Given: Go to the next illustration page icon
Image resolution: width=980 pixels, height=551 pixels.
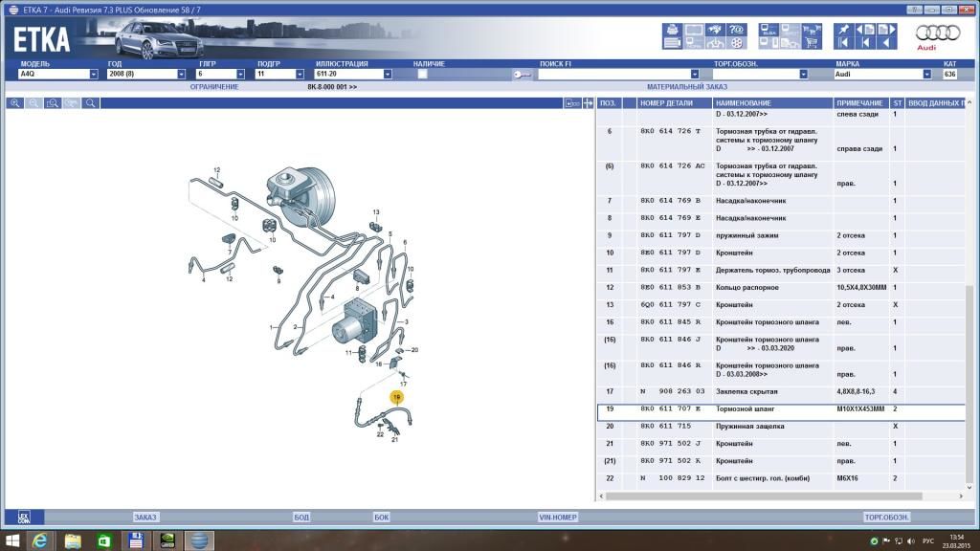Looking at the screenshot, I should click(886, 31).
